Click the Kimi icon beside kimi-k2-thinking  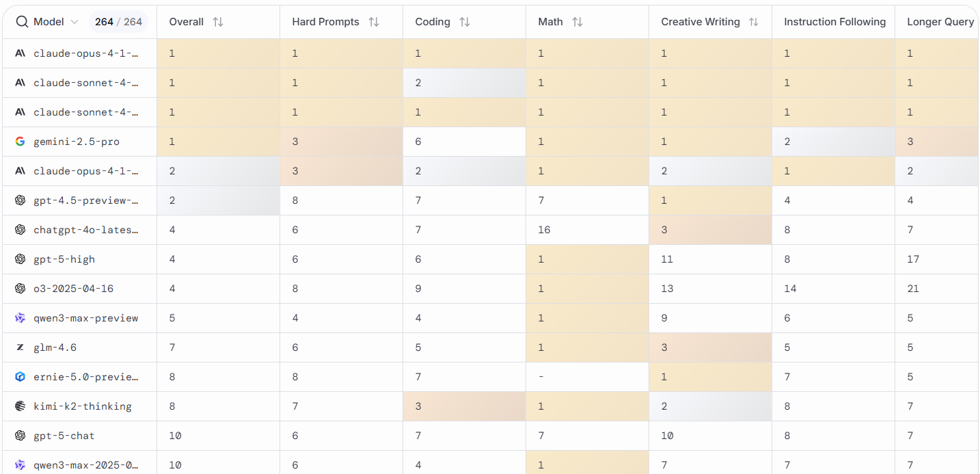[20, 406]
